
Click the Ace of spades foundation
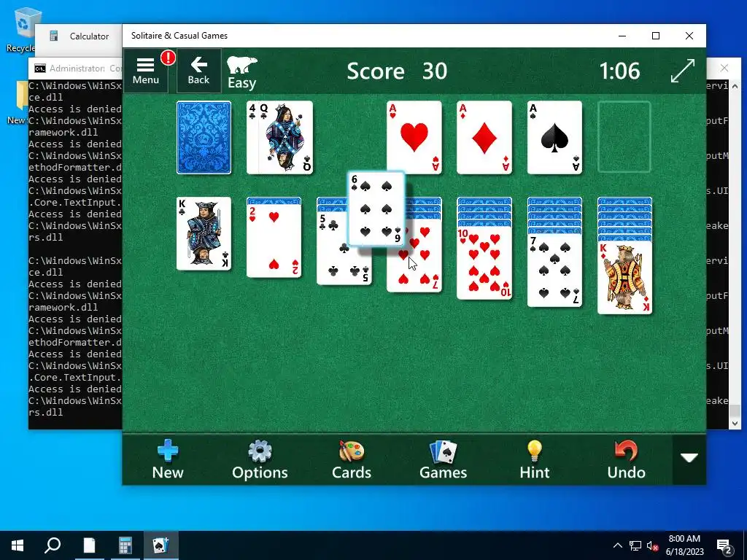coord(554,138)
